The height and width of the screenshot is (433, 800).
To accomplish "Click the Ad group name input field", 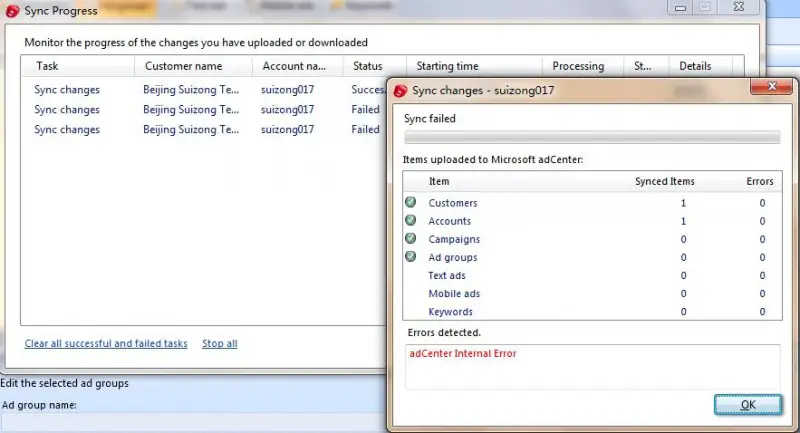I will (x=193, y=422).
